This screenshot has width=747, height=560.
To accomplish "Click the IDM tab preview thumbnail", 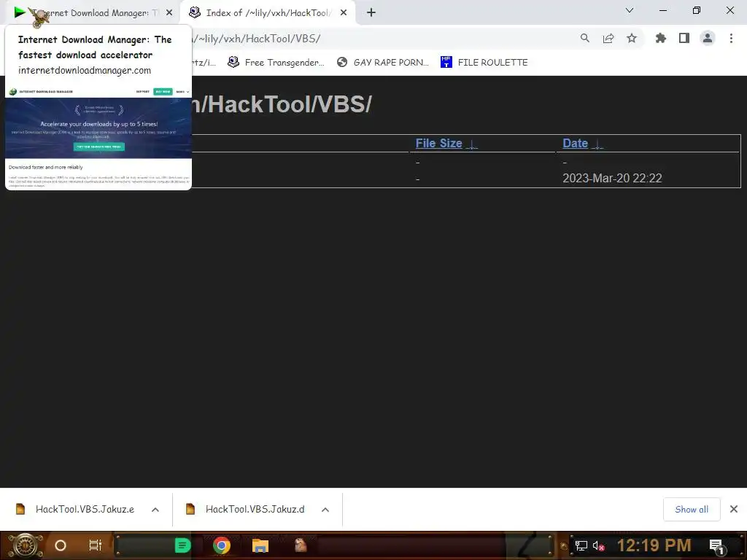I will pyautogui.click(x=98, y=138).
